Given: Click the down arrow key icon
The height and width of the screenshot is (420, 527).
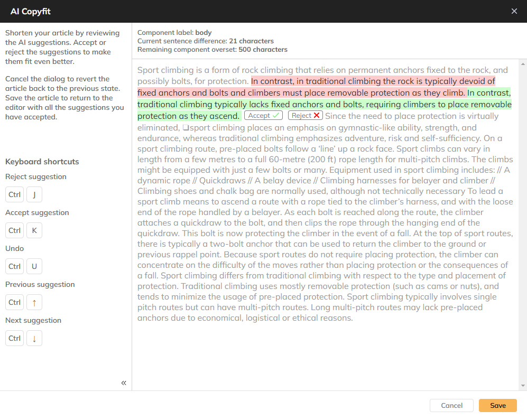Looking at the screenshot, I should pyautogui.click(x=34, y=338).
